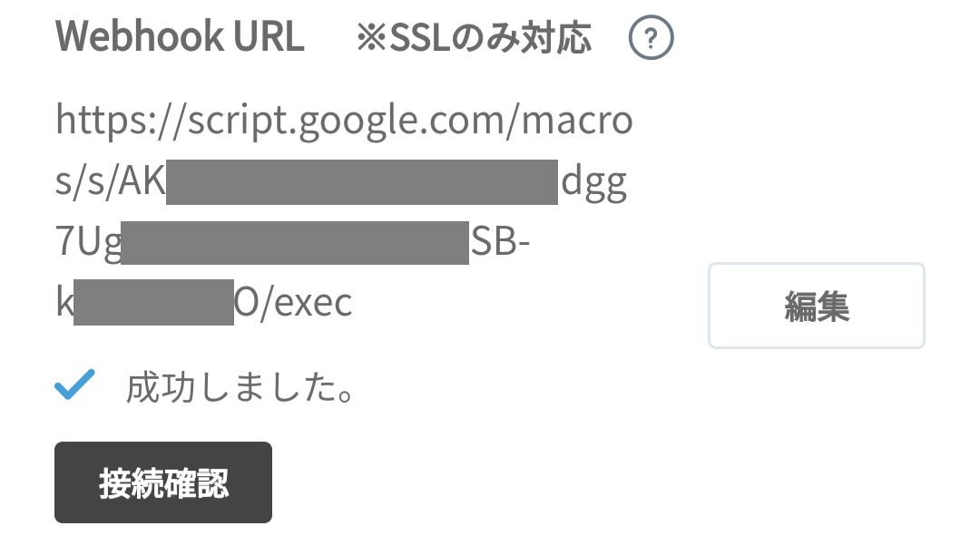
Task: Click the 成功しました。 status message
Action: (x=240, y=387)
